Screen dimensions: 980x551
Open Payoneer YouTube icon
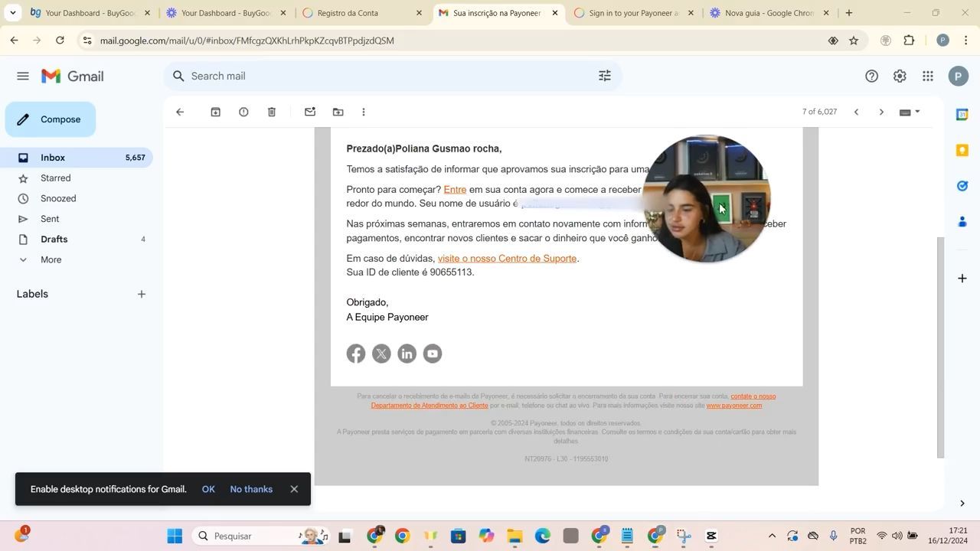click(x=433, y=354)
